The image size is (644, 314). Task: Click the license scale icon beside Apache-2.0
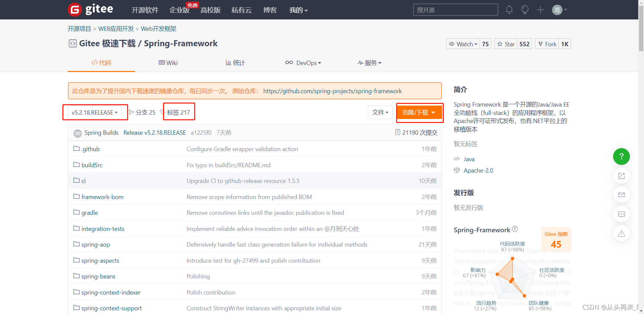(457, 170)
